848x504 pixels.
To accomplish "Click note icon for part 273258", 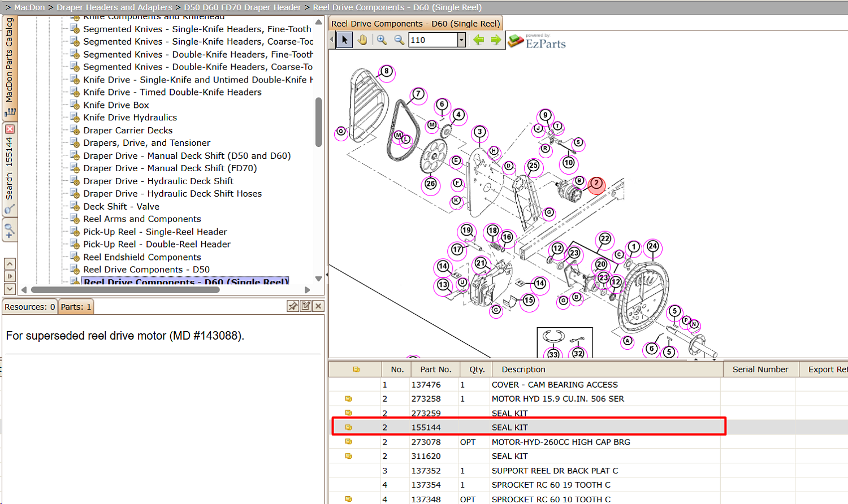I will coord(348,399).
